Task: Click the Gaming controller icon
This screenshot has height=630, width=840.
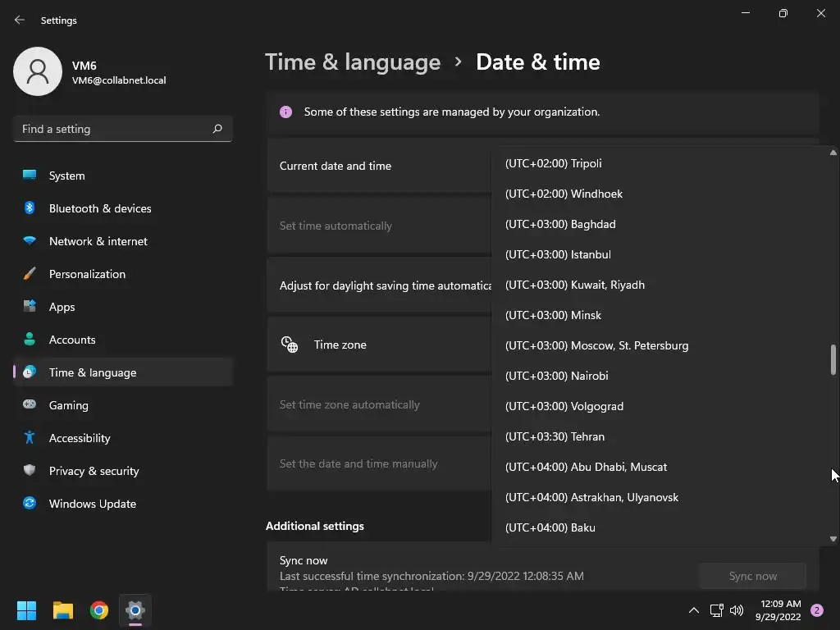Action: pyautogui.click(x=30, y=404)
